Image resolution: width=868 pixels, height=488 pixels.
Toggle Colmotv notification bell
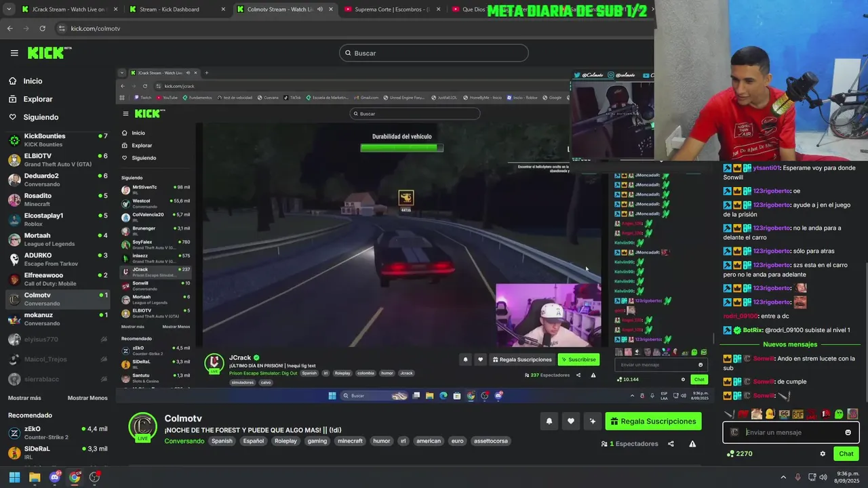[549, 421]
